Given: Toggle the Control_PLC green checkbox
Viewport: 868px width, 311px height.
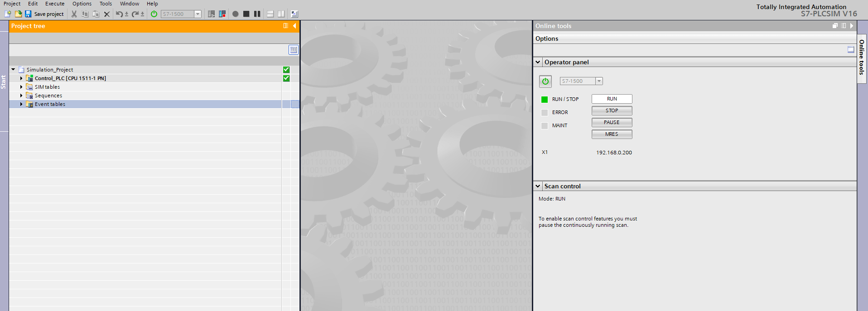Looking at the screenshot, I should tap(286, 78).
